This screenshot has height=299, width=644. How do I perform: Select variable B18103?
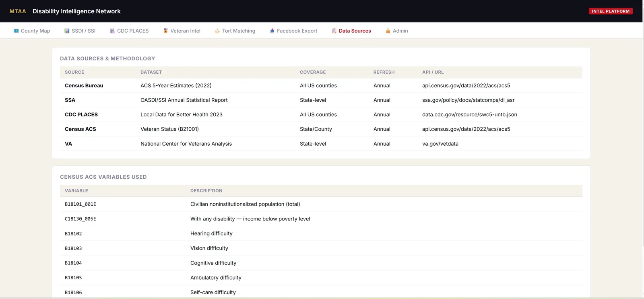click(x=73, y=248)
